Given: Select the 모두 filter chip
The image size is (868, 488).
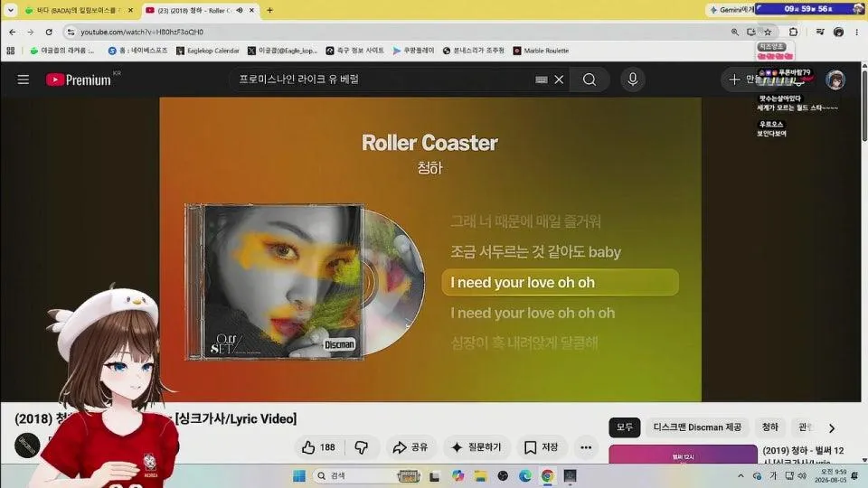Looking at the screenshot, I should pos(625,427).
